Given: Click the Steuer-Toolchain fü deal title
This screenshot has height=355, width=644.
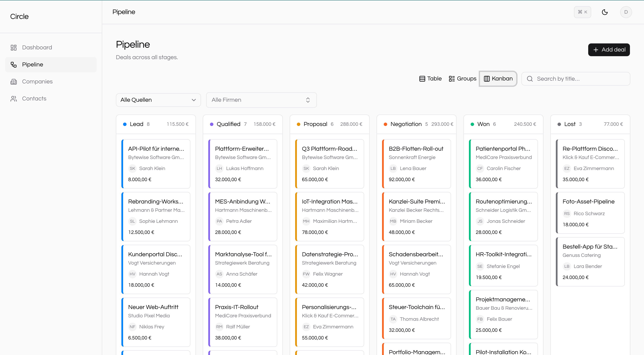Looking at the screenshot, I should pos(417,307).
